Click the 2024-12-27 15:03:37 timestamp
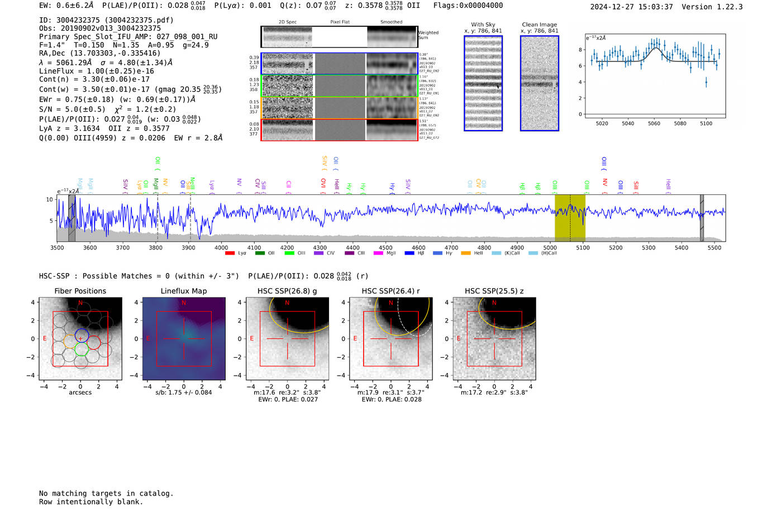The width and height of the screenshot is (782, 532). pyautogui.click(x=631, y=7)
